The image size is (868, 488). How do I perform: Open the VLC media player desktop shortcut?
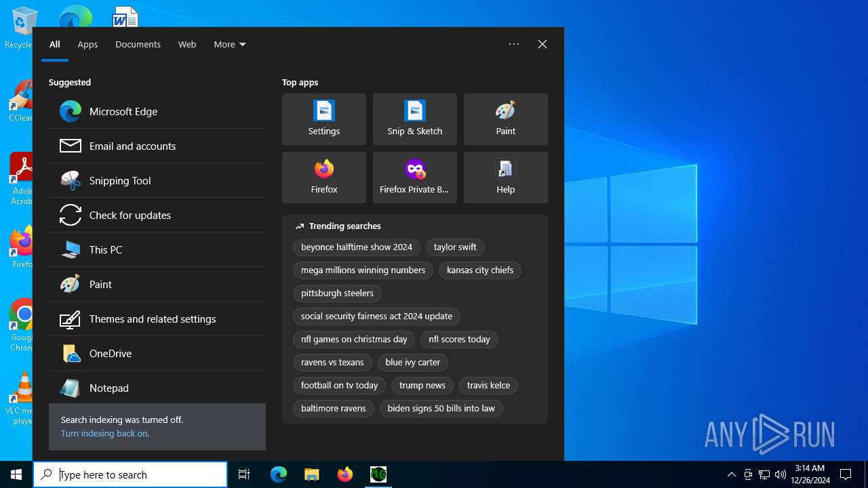[x=22, y=399]
